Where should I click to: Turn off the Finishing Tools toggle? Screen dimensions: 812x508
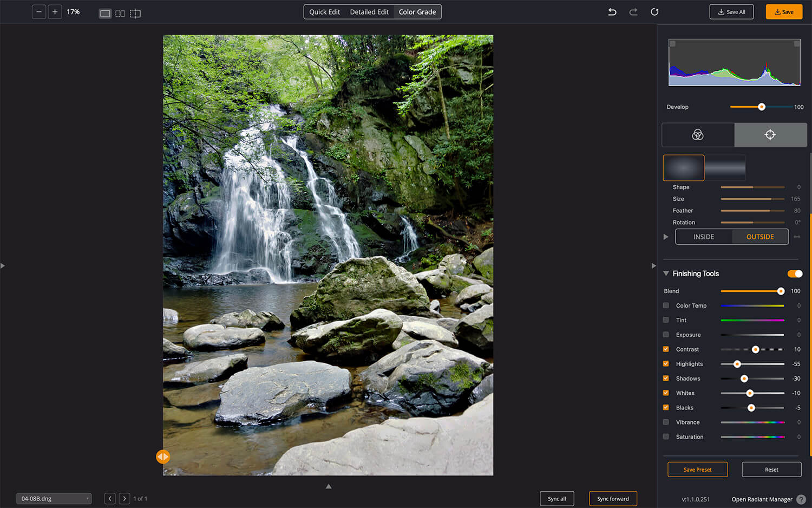pos(795,273)
